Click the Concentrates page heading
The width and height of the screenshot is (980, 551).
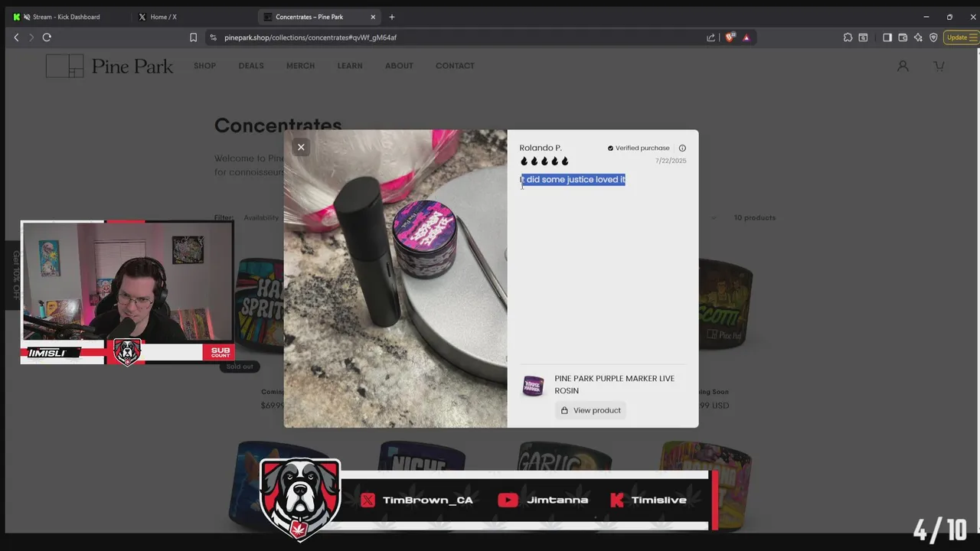278,125
